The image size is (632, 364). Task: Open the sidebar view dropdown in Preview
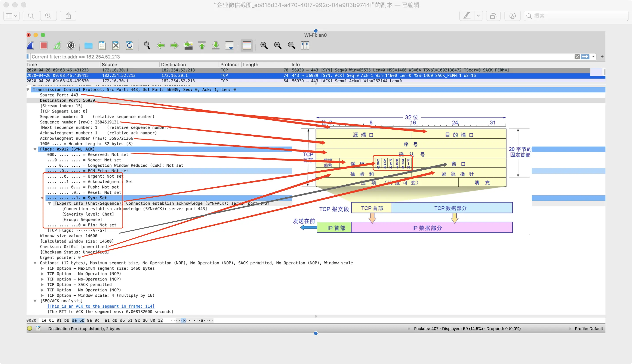click(x=11, y=16)
